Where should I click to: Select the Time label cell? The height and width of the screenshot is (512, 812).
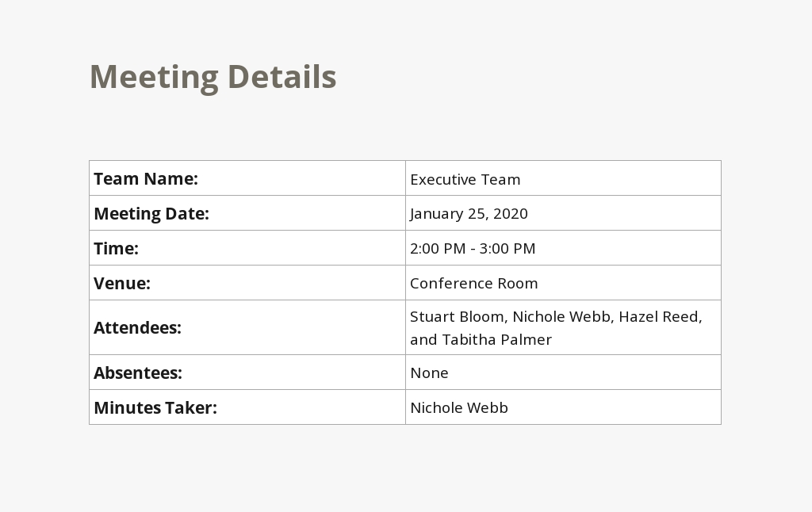(x=247, y=248)
